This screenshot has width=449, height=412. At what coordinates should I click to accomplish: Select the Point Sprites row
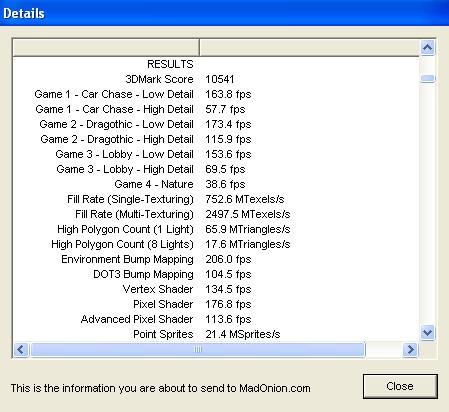coord(216,334)
